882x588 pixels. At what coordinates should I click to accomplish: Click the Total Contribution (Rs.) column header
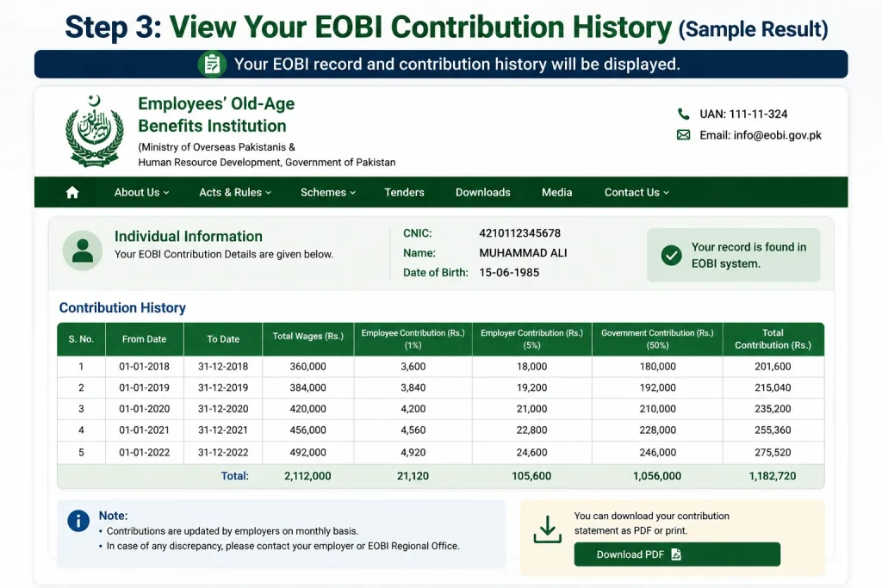tap(773, 339)
